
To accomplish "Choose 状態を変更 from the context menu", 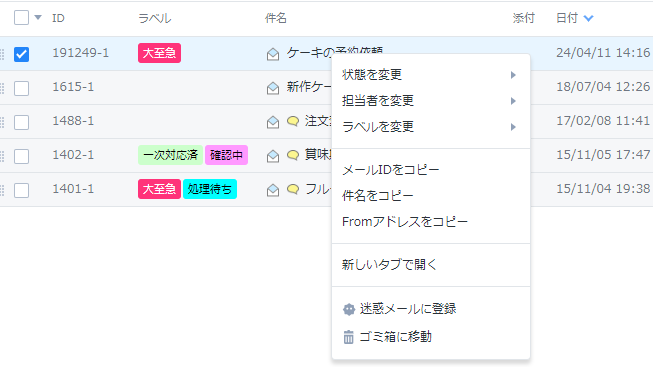I will pyautogui.click(x=431, y=75).
